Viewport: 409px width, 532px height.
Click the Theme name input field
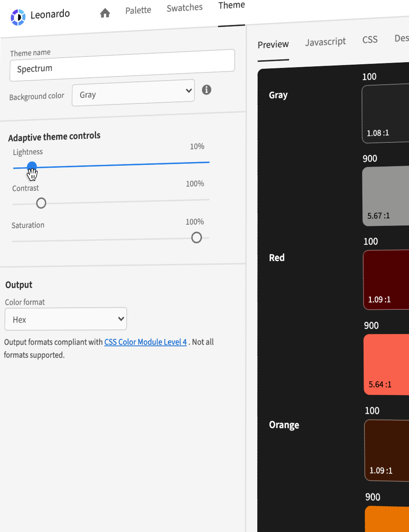click(122, 65)
